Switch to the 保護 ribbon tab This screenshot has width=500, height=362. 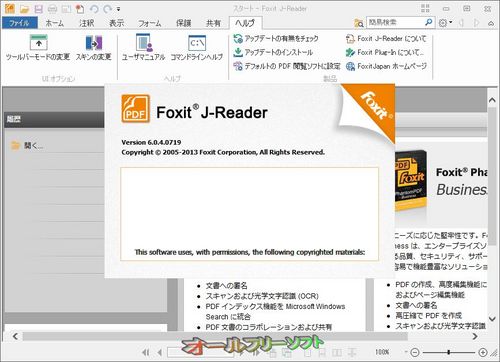[183, 23]
